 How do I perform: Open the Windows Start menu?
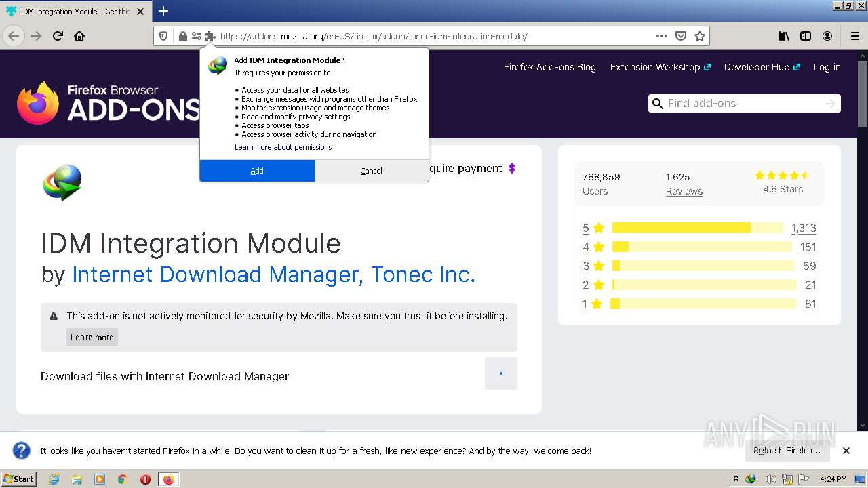pos(18,479)
